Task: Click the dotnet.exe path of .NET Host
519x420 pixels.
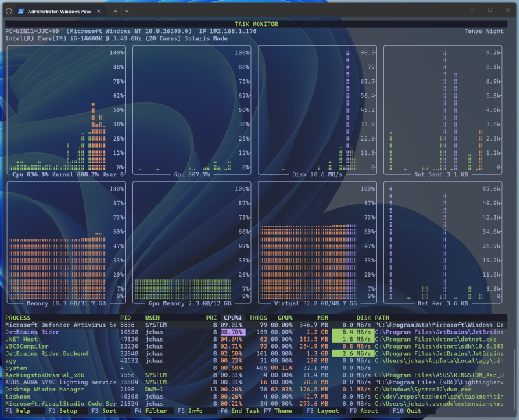Action: [x=435, y=340]
